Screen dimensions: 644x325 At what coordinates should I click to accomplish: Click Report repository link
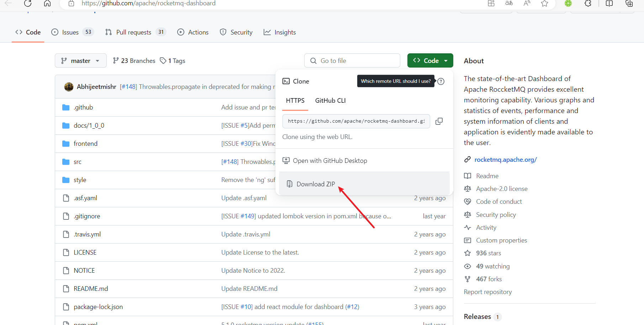click(x=488, y=292)
